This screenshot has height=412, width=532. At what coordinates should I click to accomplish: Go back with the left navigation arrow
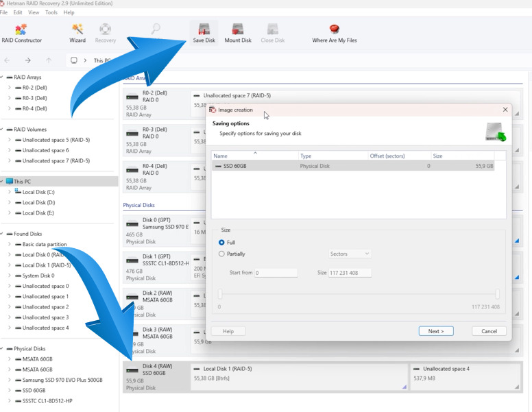(x=7, y=60)
